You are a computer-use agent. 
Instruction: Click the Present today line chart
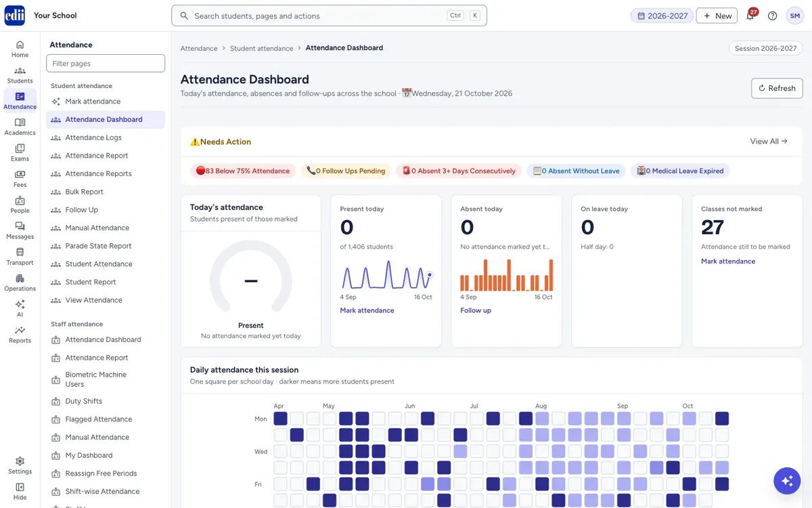click(386, 275)
